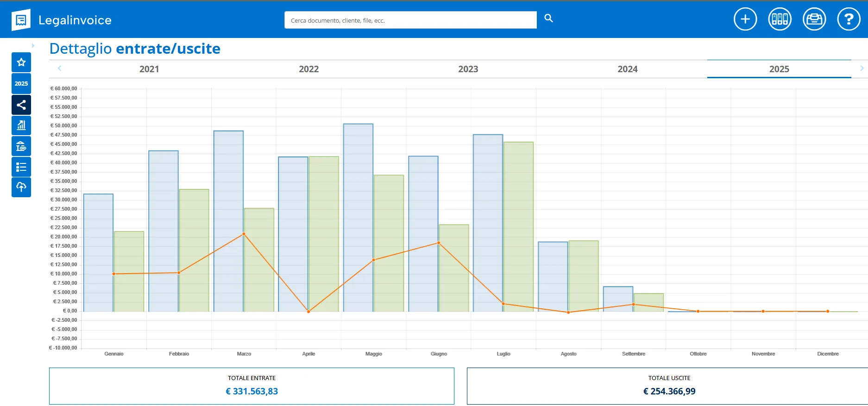Click the TOTALE ENTRATE box
This screenshot has width=868, height=406.
click(x=252, y=386)
